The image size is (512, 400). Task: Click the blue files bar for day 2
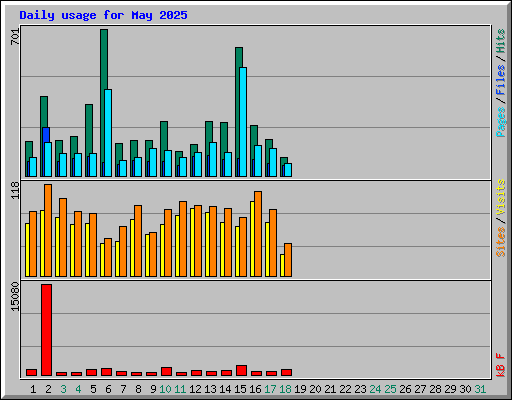point(46,135)
